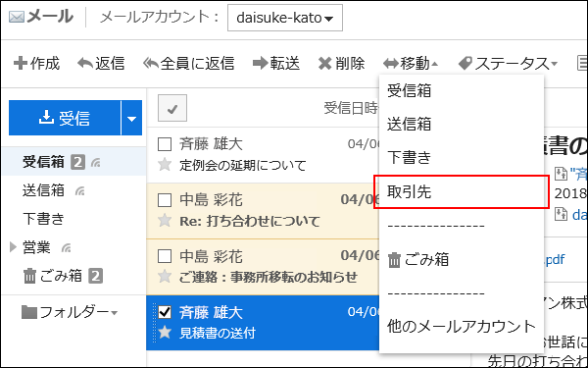Uncheck the 見積書の送付 mail checkbox
The width and height of the screenshot is (588, 368).
pyautogui.click(x=165, y=312)
